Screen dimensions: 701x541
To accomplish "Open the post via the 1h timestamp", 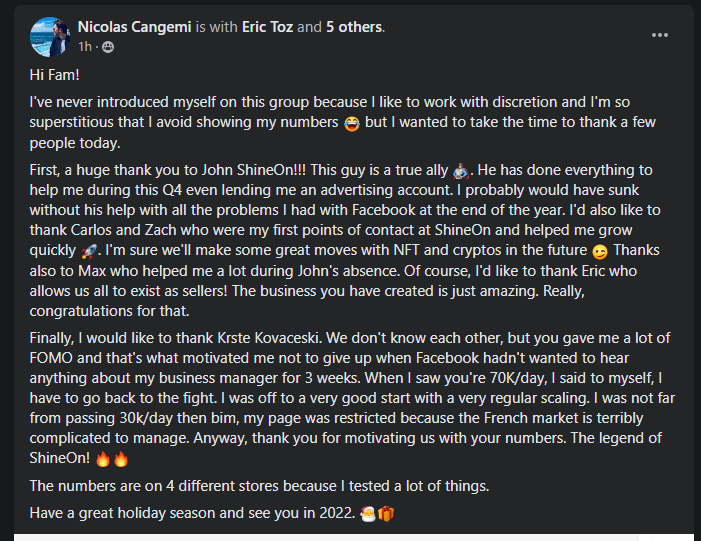I will click(x=84, y=46).
